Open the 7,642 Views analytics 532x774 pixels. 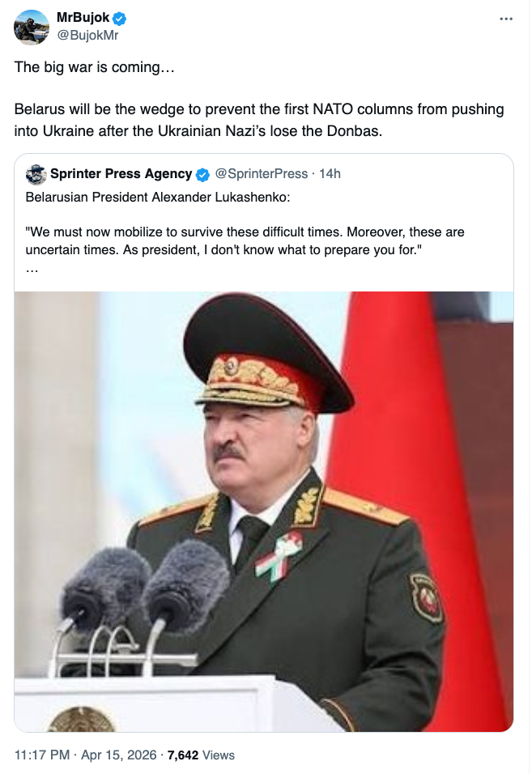200,755
